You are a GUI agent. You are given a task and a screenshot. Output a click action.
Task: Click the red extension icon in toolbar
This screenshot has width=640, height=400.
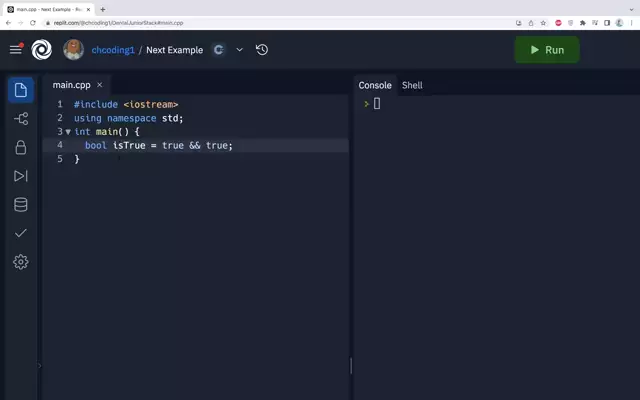[x=558, y=23]
